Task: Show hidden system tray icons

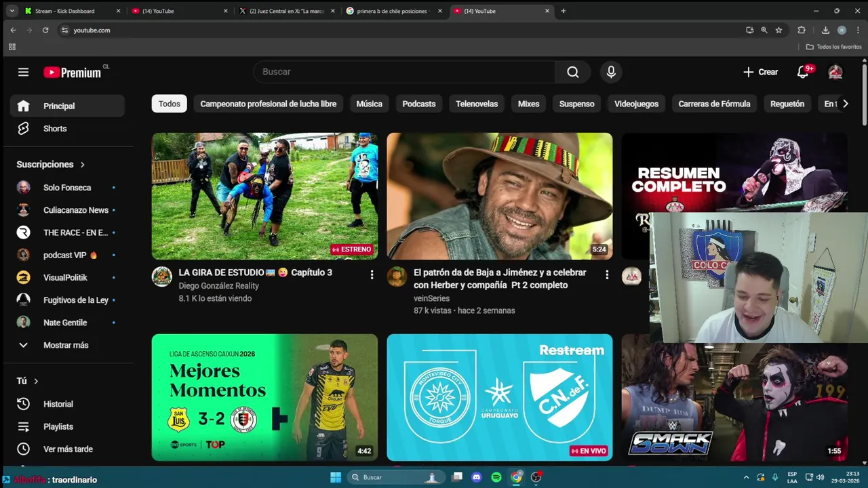Action: [x=746, y=477]
